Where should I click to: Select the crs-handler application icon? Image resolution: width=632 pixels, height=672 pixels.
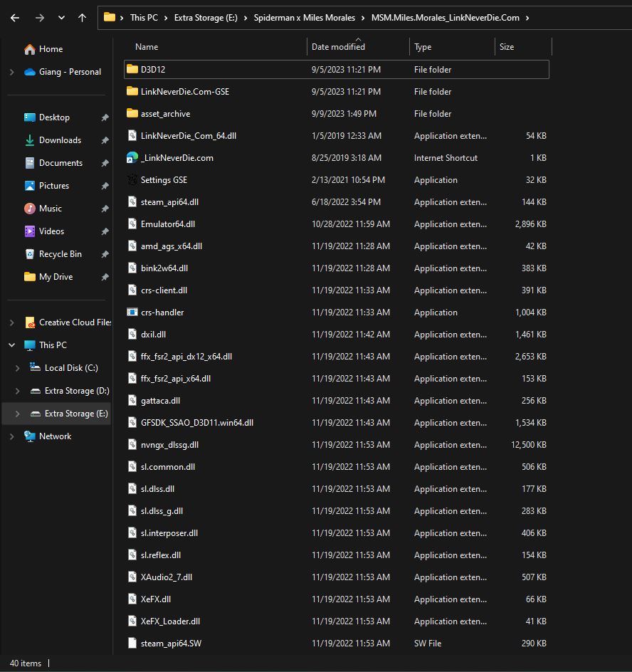(x=132, y=313)
